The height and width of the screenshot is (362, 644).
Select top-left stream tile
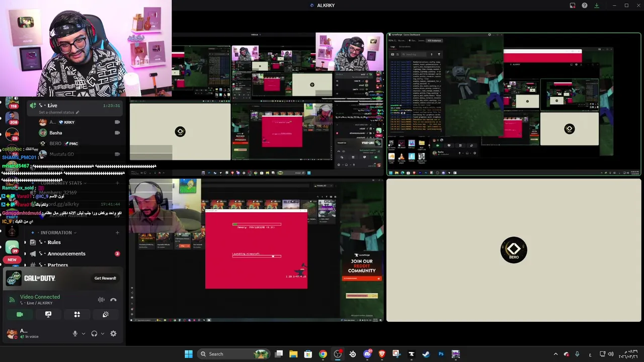[x=256, y=104]
